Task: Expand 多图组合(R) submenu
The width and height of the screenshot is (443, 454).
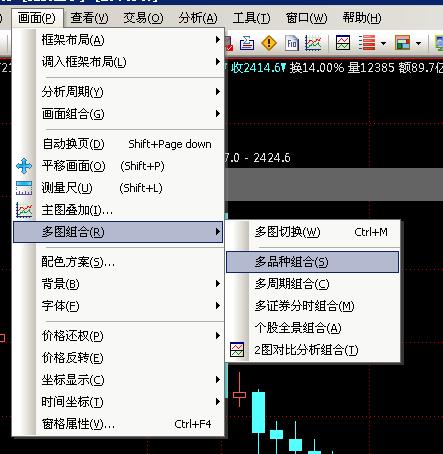Action: [118, 232]
